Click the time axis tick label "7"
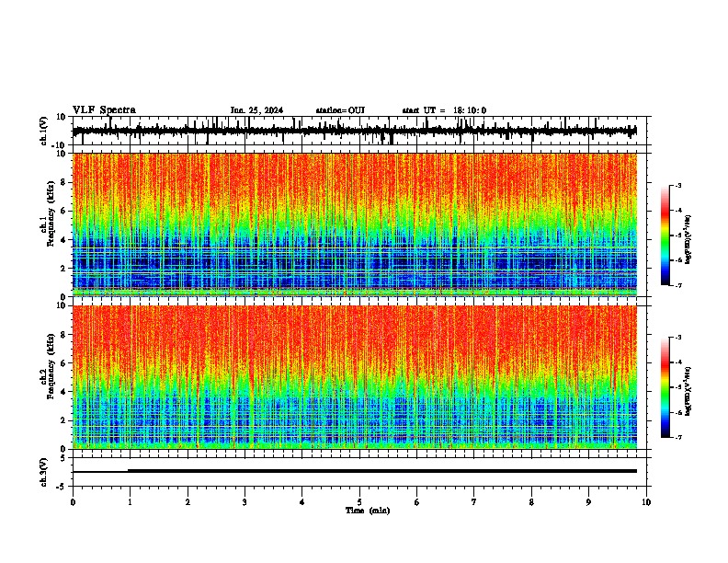The height and width of the screenshot is (563, 728). (474, 502)
